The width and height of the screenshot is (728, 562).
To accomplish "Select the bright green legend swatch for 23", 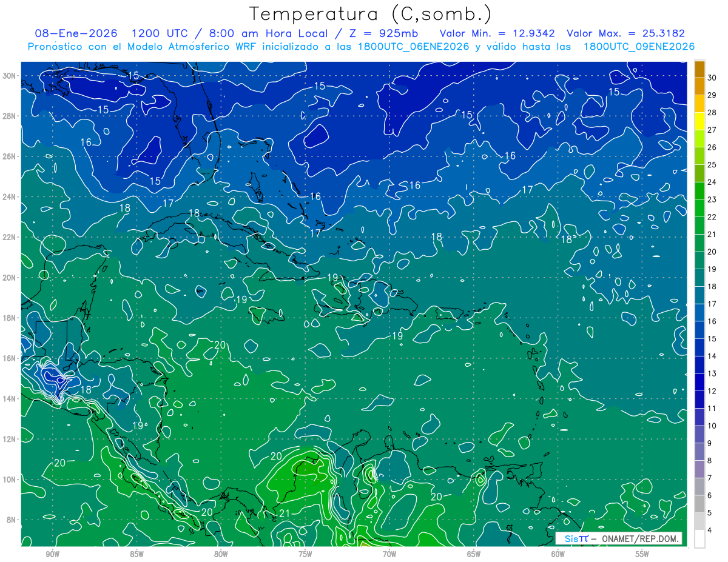I will point(699,191).
